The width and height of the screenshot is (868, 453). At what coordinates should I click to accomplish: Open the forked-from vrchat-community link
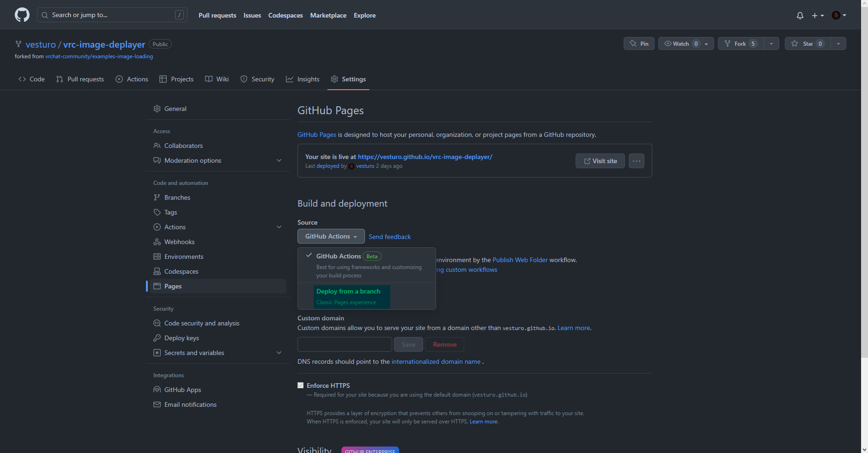click(x=99, y=56)
